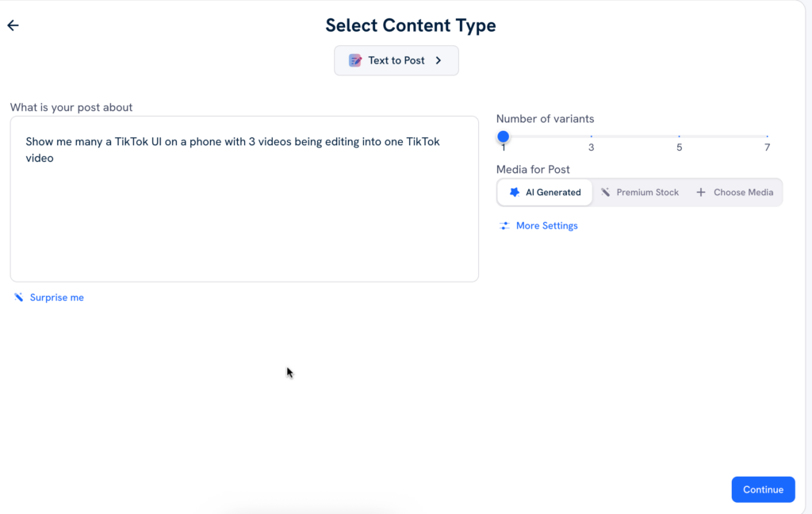The width and height of the screenshot is (812, 514).
Task: Click the Premium Stock wand icon
Action: tap(606, 192)
